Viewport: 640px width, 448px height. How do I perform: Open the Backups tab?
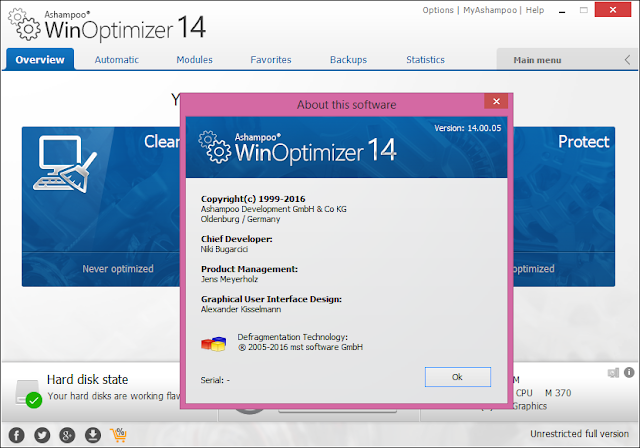[348, 60]
